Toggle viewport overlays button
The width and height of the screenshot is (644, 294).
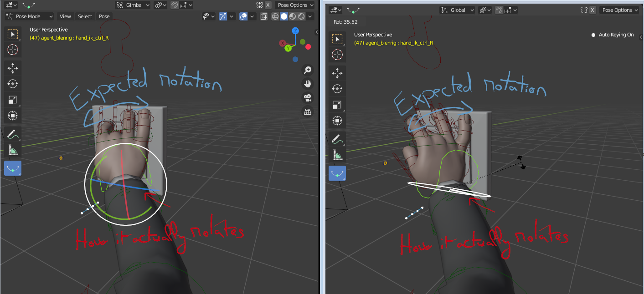pyautogui.click(x=243, y=16)
